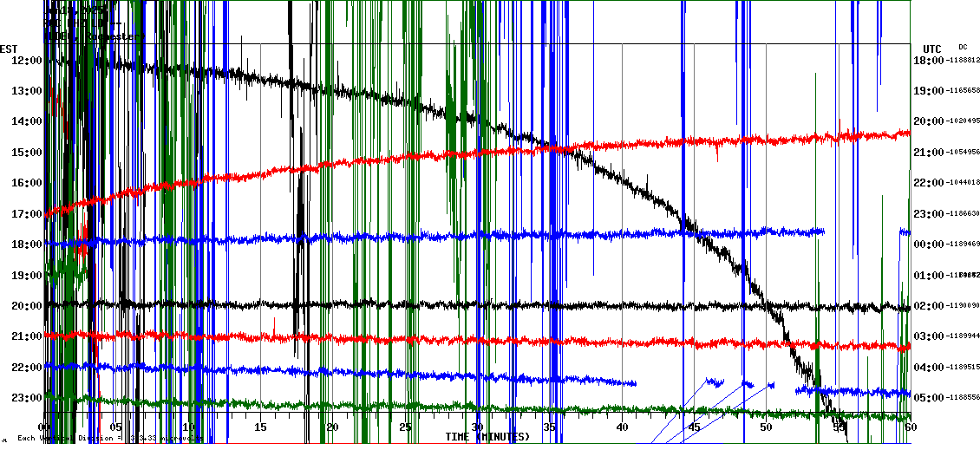Select the 23:00 EST row label
Viewport: 980px width, 450px height.
click(25, 398)
